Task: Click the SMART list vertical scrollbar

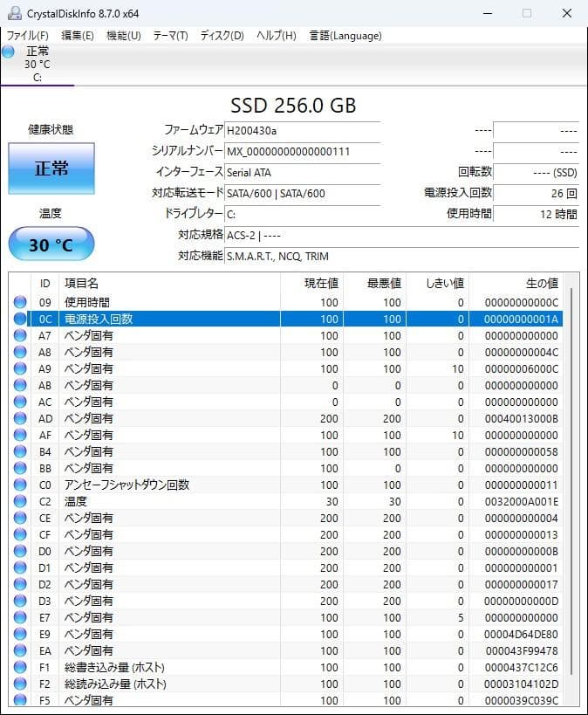Action: [571, 481]
